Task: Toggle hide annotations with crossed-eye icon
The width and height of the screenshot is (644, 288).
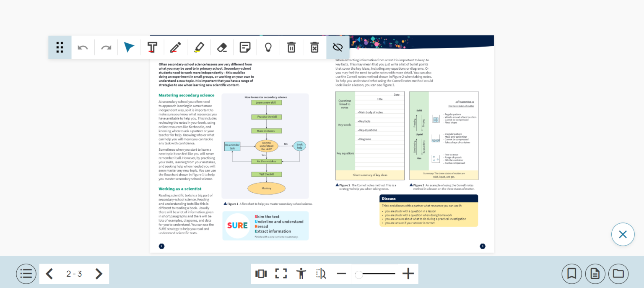Action: pyautogui.click(x=338, y=47)
